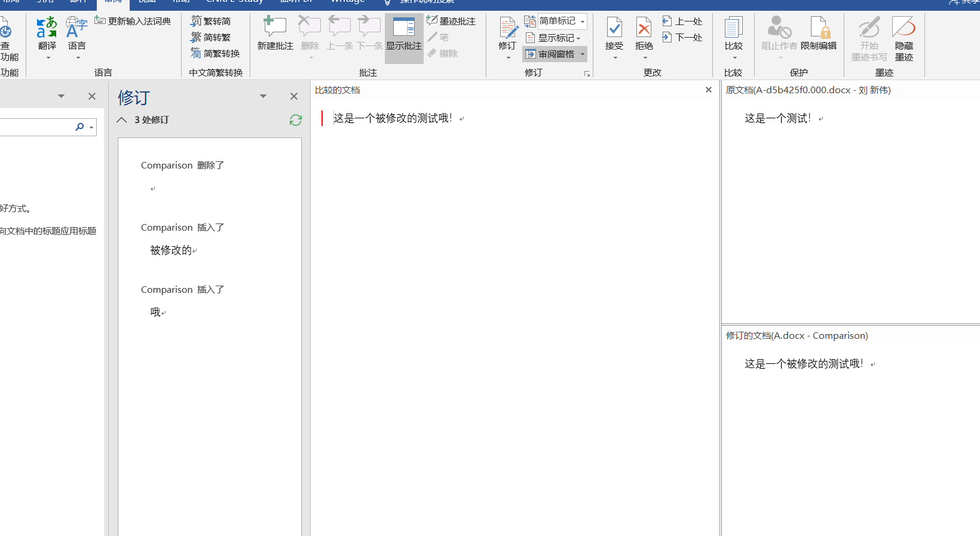Open Simplified-Traditional conversion (简繁转换)
Image resolution: width=980 pixels, height=536 pixels.
[215, 53]
